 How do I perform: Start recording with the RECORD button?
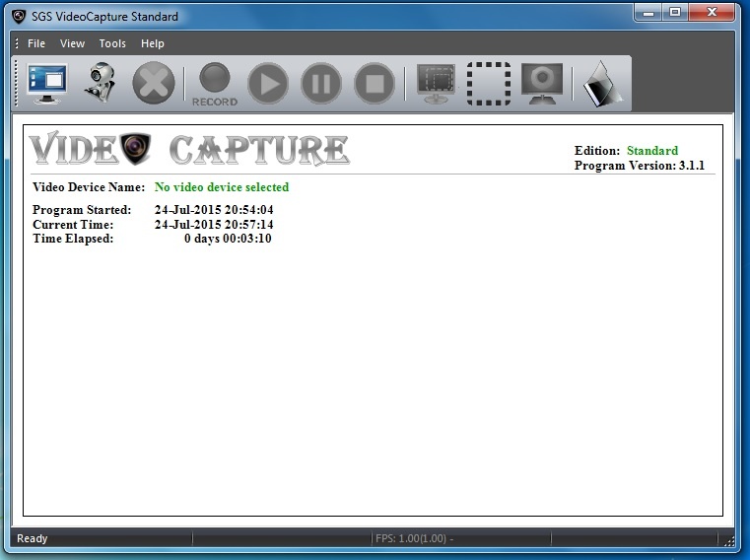click(215, 84)
